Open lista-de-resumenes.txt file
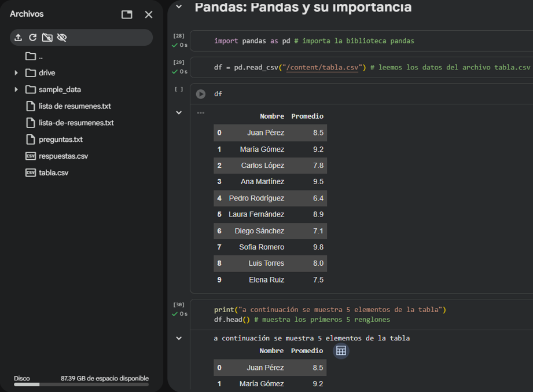Image resolution: width=533 pixels, height=392 pixels. (76, 123)
